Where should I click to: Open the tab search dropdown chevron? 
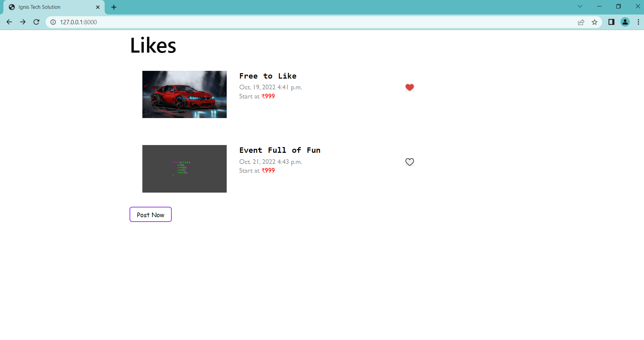[580, 6]
